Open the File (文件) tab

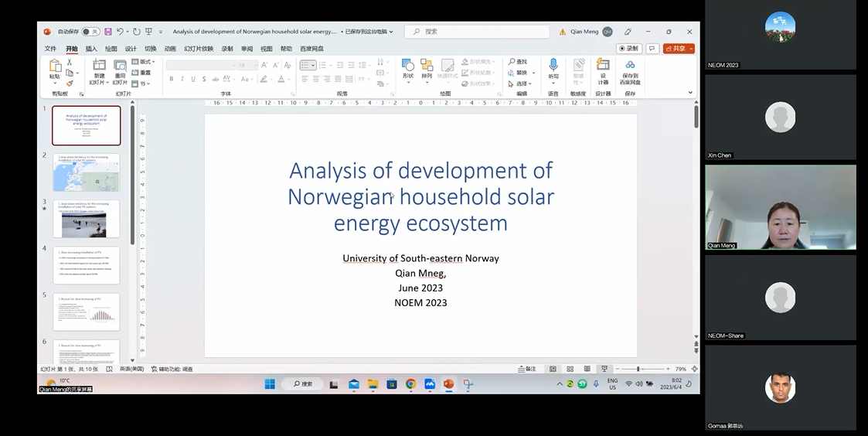click(50, 49)
